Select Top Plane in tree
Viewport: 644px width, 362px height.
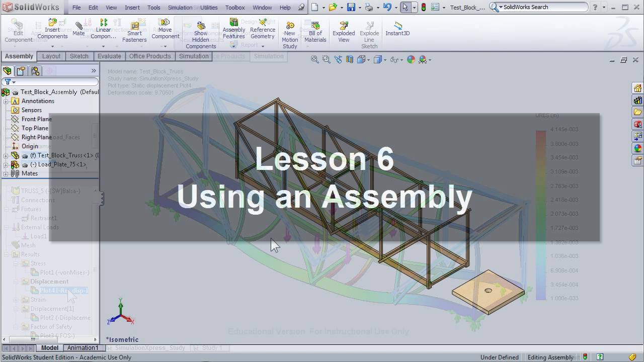click(35, 128)
